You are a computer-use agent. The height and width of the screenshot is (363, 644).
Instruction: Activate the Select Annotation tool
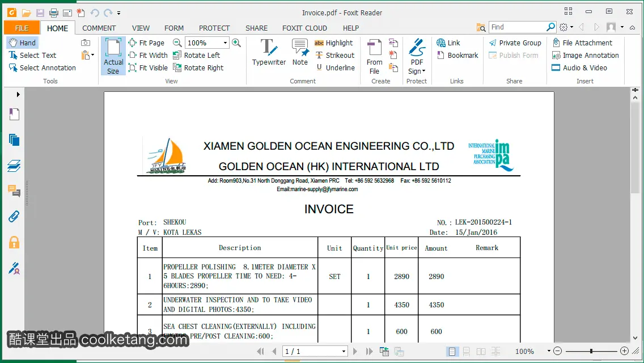coord(43,68)
